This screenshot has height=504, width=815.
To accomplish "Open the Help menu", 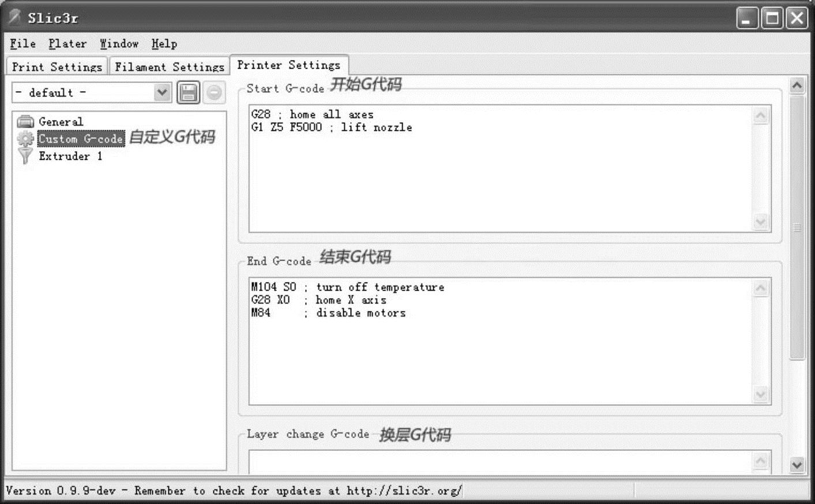I will (x=164, y=44).
